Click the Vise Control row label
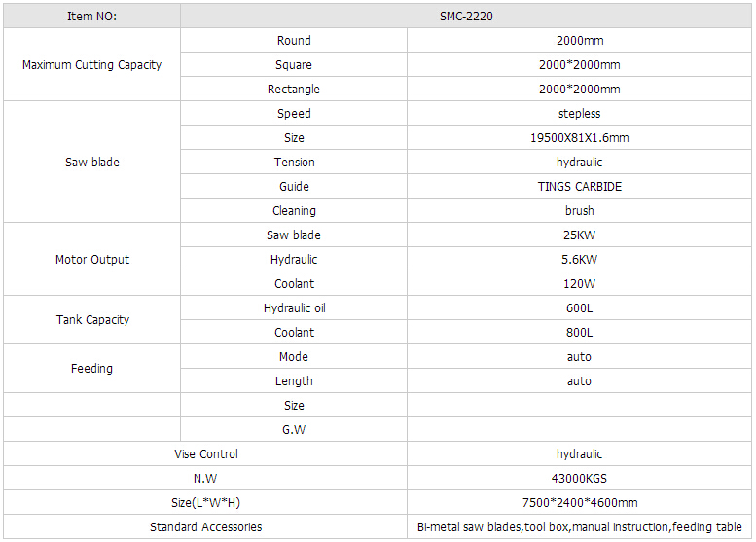Screen dimensions: 756x542 click(x=204, y=454)
